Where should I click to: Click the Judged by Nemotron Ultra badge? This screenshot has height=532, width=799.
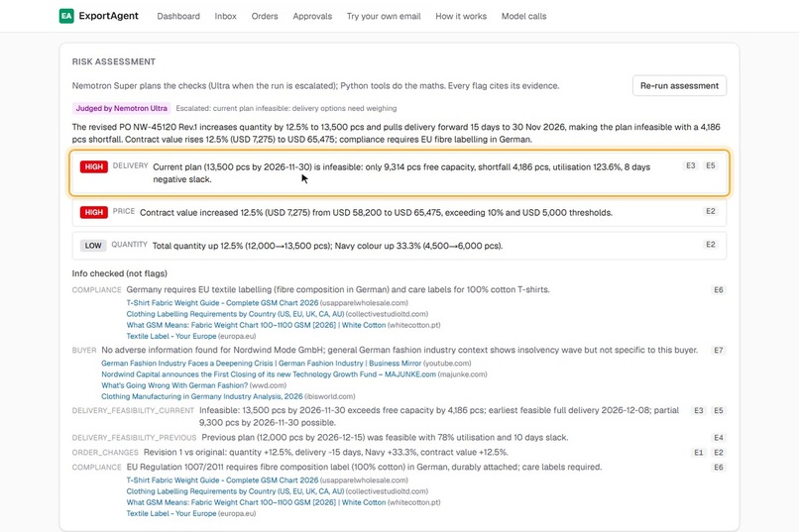121,108
